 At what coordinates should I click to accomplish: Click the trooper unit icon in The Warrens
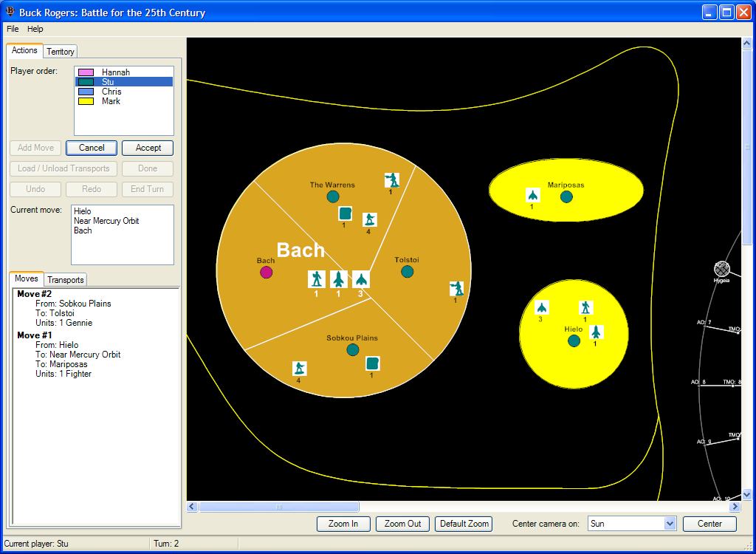(x=392, y=180)
